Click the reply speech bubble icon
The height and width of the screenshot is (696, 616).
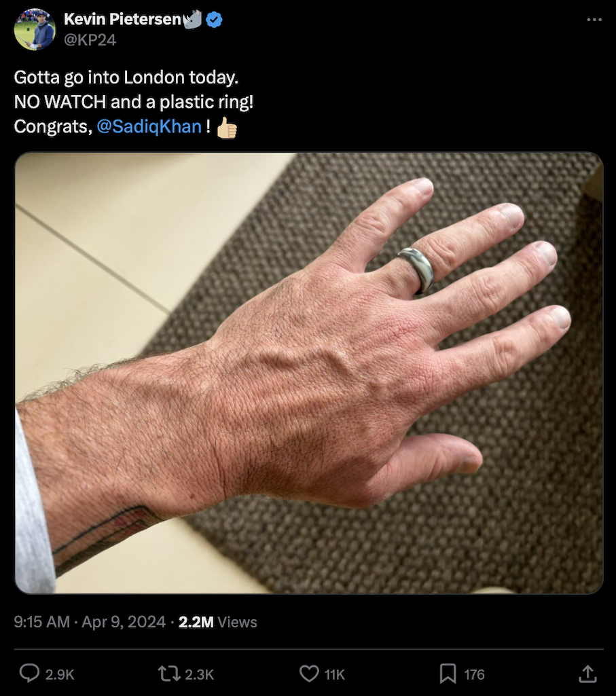click(29, 674)
